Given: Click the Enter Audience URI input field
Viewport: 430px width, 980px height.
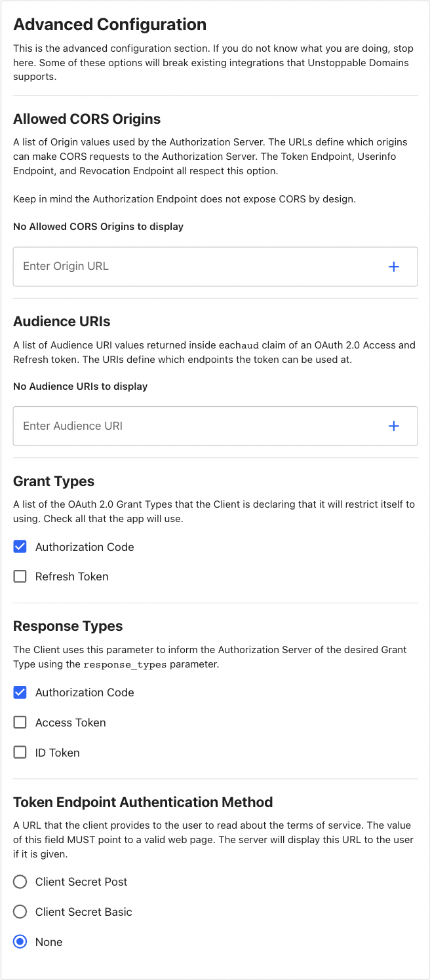Looking at the screenshot, I should [x=131, y=426].
